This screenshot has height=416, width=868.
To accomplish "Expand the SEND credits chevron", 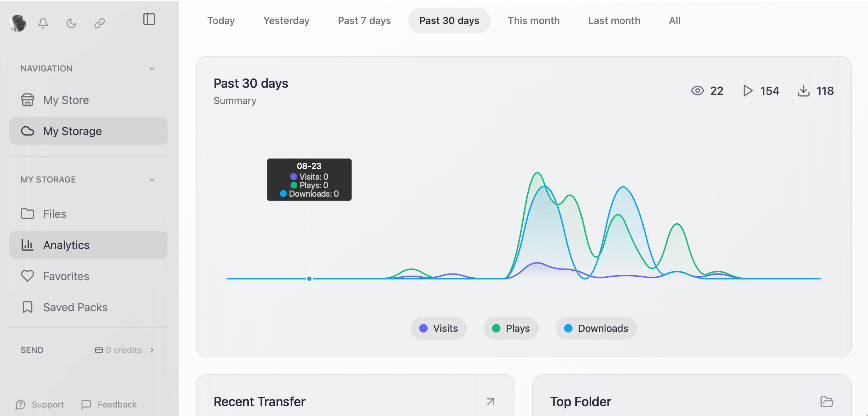I will (152, 350).
